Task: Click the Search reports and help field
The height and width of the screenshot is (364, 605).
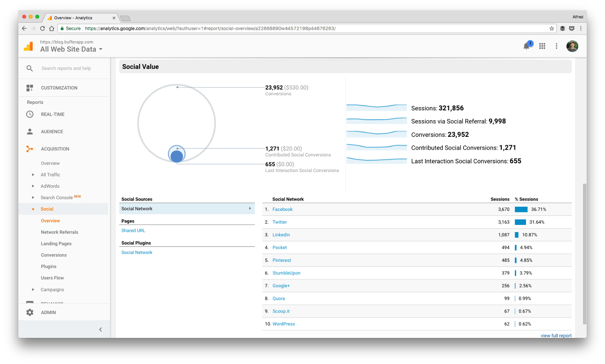Action: click(x=66, y=68)
